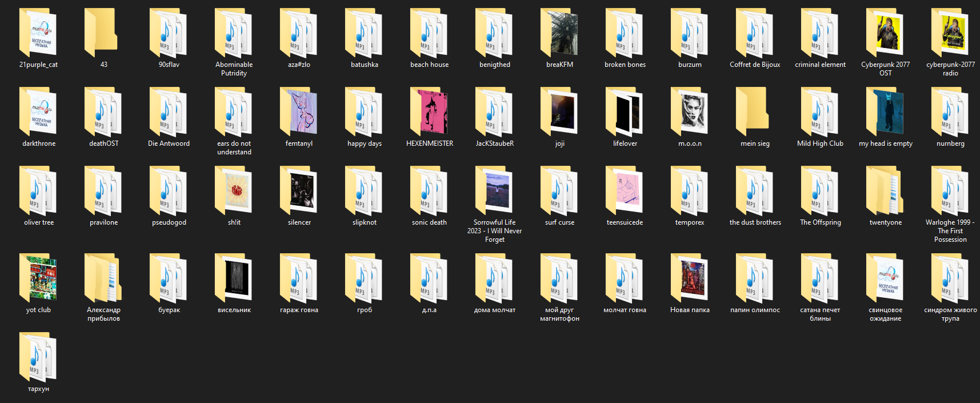This screenshot has height=403, width=980.
Task: Select the Александр прибылов folder
Action: [x=103, y=277]
